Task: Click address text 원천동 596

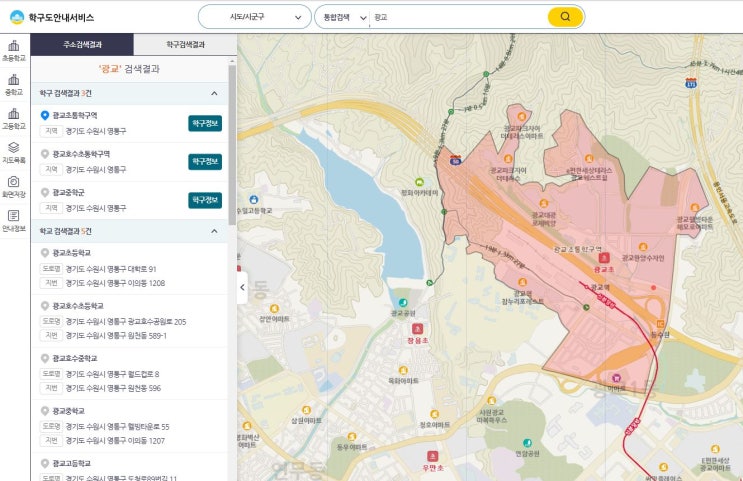Action: (145, 388)
